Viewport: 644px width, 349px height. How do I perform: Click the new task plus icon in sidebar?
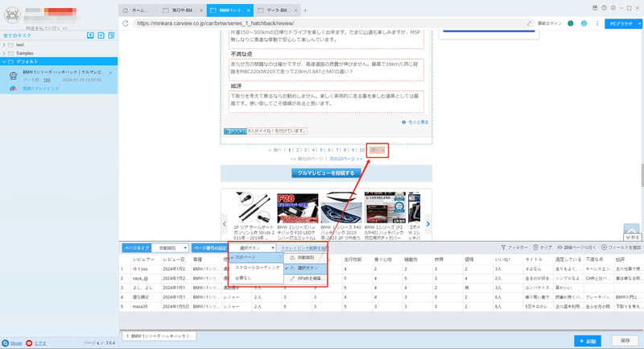click(x=101, y=35)
